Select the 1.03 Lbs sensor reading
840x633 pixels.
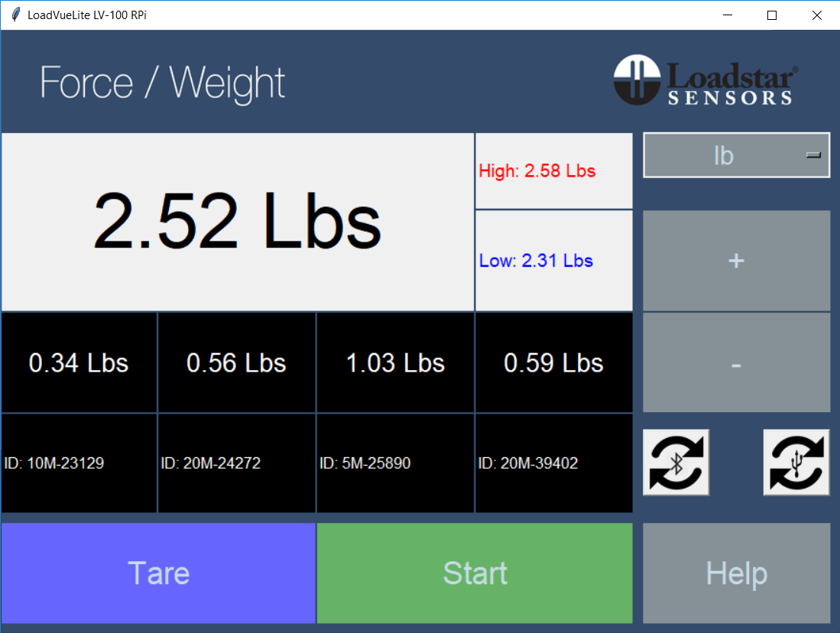[395, 362]
